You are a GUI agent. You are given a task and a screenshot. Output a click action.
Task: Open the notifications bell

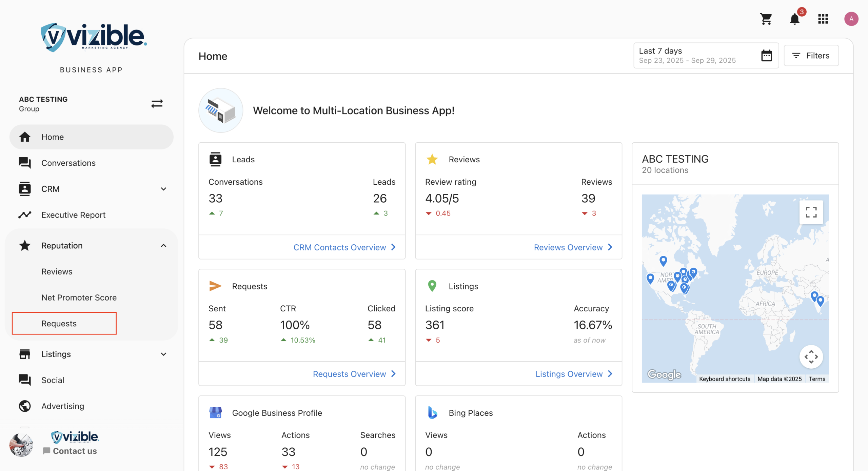click(794, 19)
